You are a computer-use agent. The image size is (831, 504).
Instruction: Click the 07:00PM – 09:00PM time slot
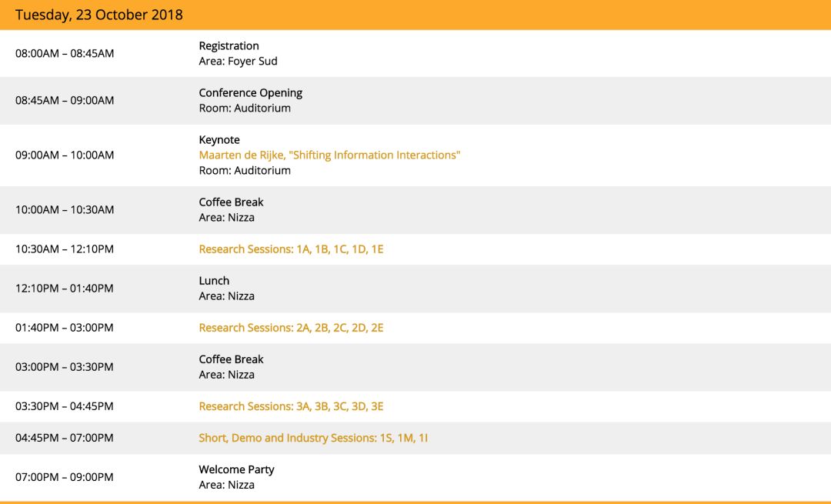coord(65,477)
